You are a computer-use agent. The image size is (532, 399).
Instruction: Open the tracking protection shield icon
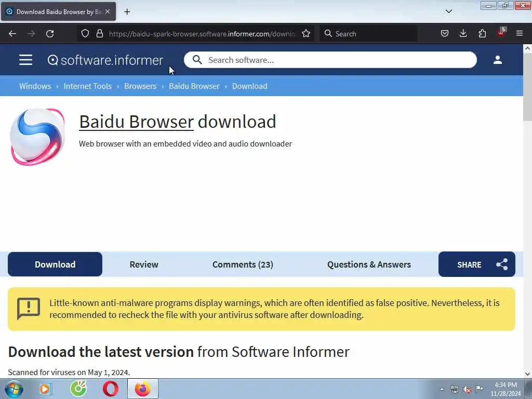[85, 33]
